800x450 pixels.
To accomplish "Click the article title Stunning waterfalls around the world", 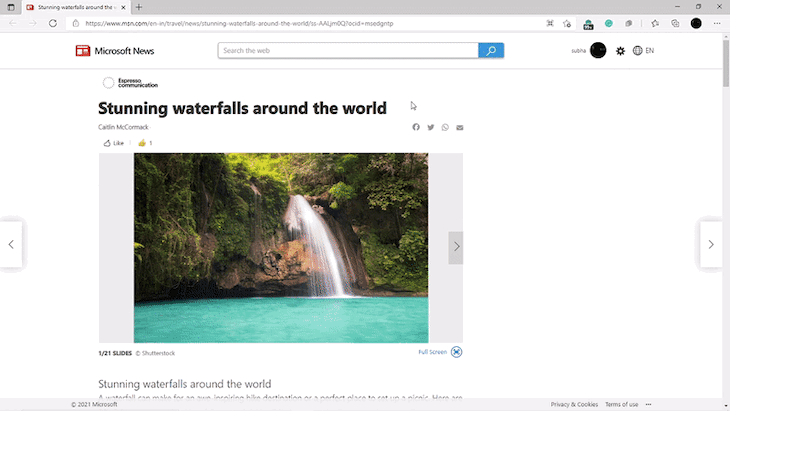I will (x=242, y=108).
